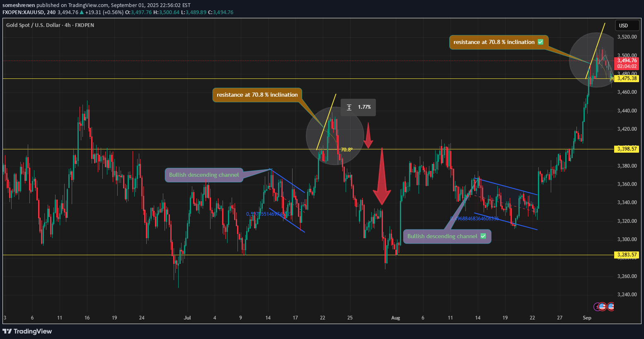Click the 3,475.38 yellow price label
Image resolution: width=644 pixels, height=339 pixels.
click(627, 78)
